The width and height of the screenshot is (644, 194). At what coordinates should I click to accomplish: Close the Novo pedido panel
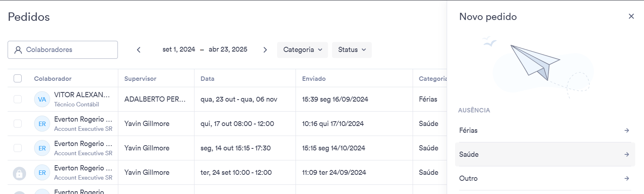tap(631, 16)
